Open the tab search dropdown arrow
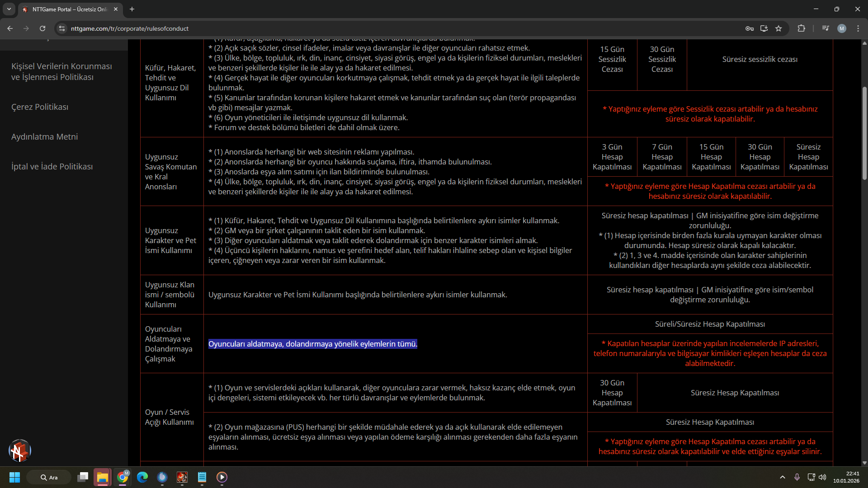868x488 pixels. coord(9,9)
